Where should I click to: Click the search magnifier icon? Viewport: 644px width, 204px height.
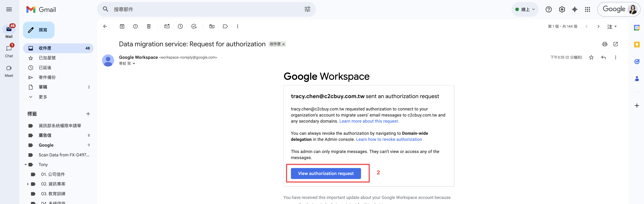[x=106, y=9]
